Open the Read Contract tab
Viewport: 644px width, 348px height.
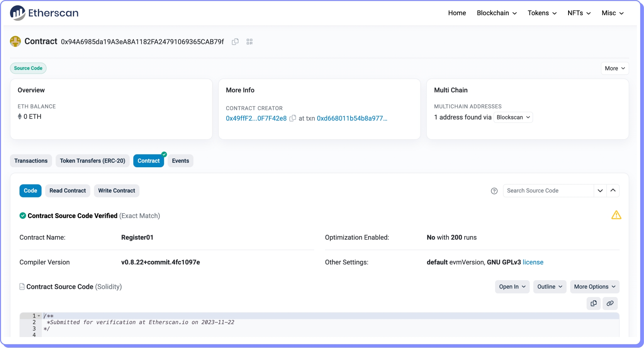point(68,191)
